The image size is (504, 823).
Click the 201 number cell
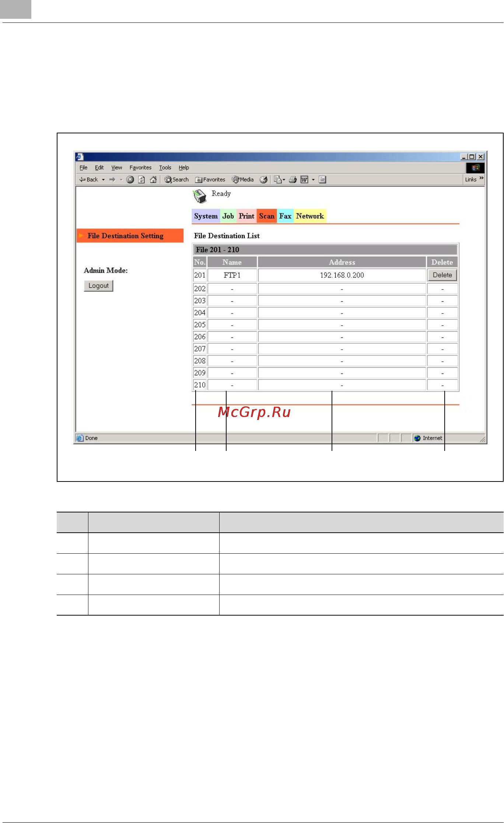[x=200, y=275]
